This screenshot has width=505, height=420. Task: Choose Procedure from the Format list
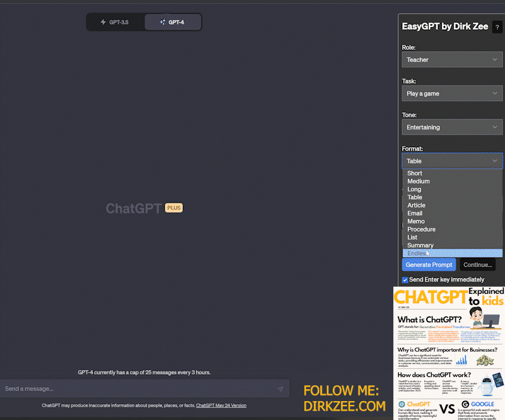(x=452, y=229)
